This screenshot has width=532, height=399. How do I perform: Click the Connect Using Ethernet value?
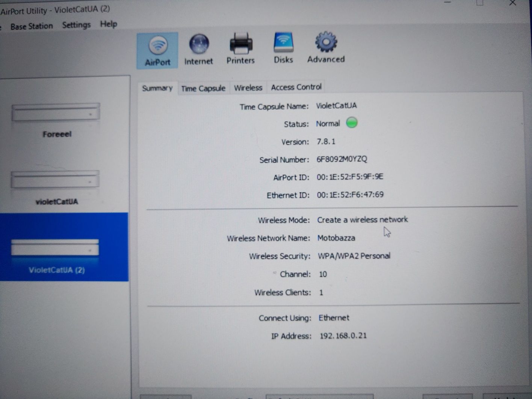pos(334,318)
